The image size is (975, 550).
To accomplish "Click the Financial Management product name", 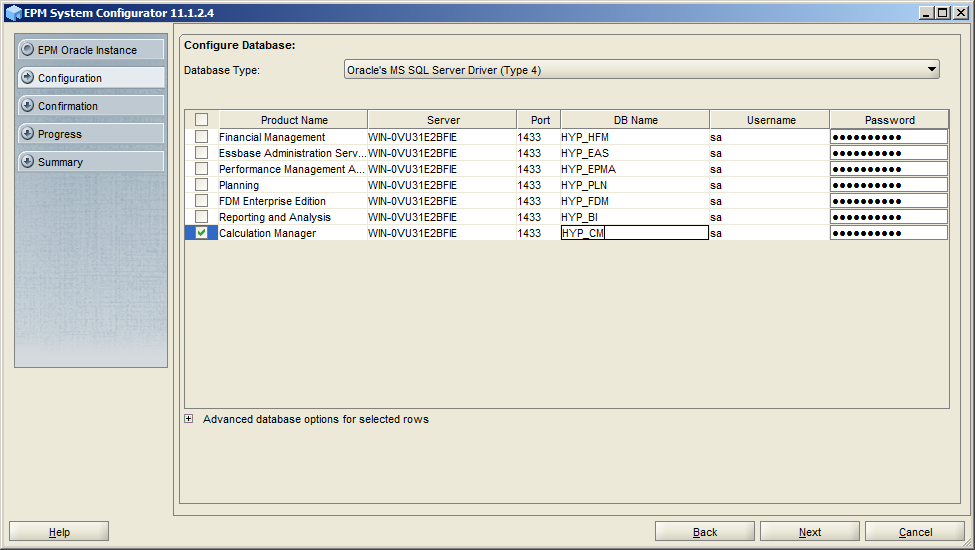I will (x=272, y=137).
